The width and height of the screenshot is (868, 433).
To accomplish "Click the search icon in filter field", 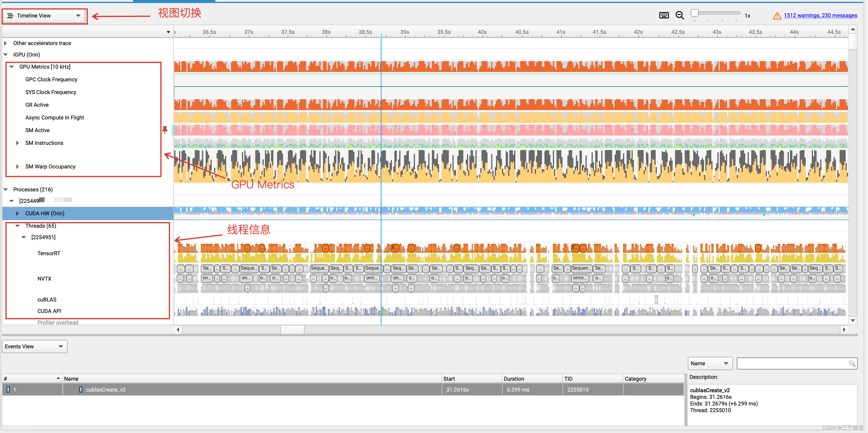I will 851,363.
